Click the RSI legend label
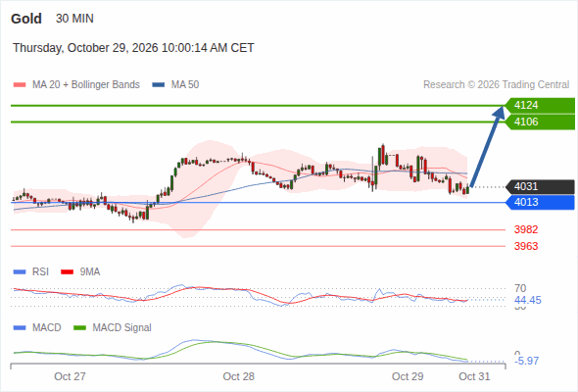This screenshot has height=392, width=578. pyautogui.click(x=40, y=272)
